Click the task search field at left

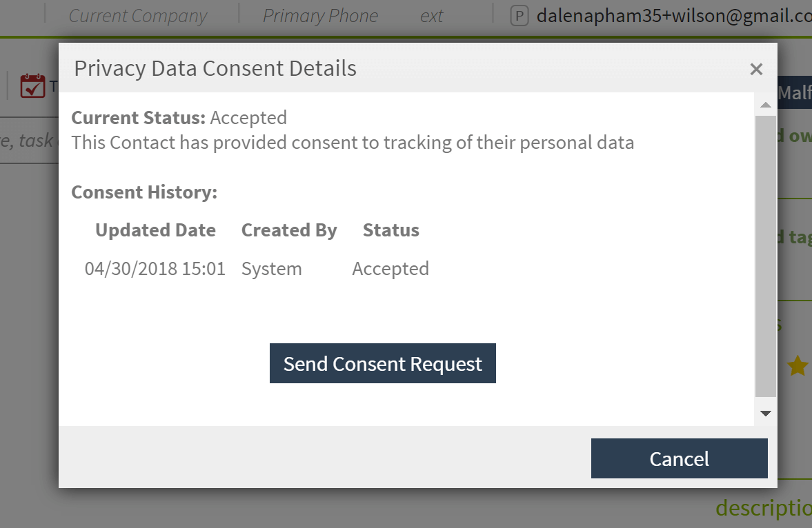point(29,141)
